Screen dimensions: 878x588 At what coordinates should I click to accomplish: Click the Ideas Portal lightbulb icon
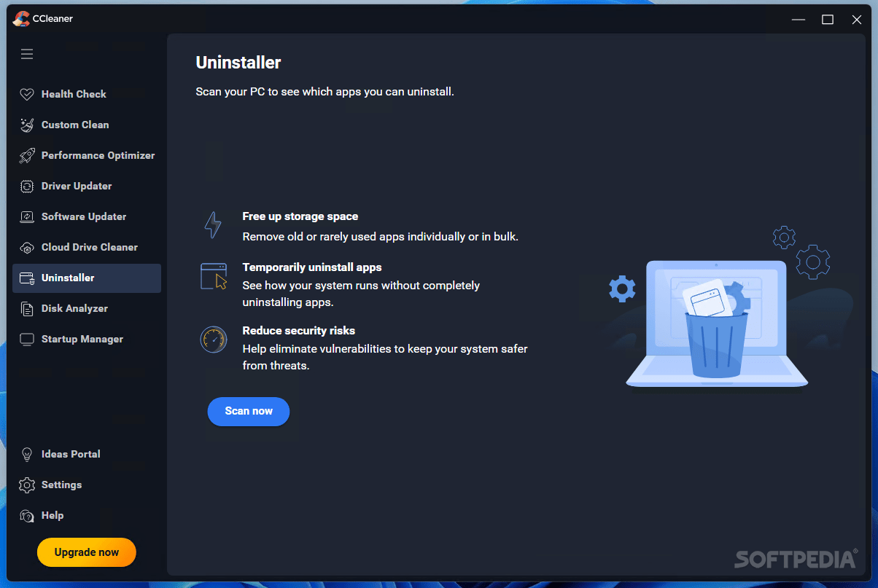point(27,454)
